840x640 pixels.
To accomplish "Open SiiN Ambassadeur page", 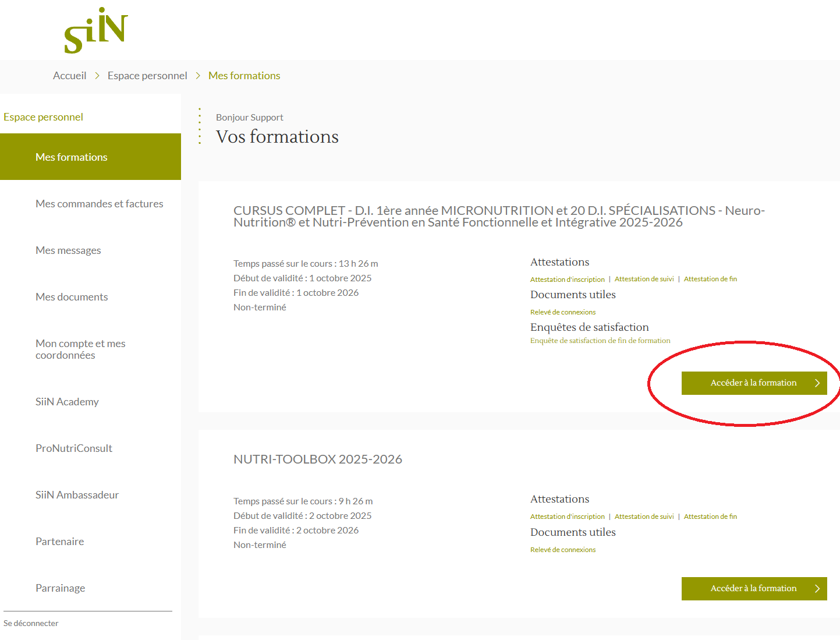I will 77,495.
